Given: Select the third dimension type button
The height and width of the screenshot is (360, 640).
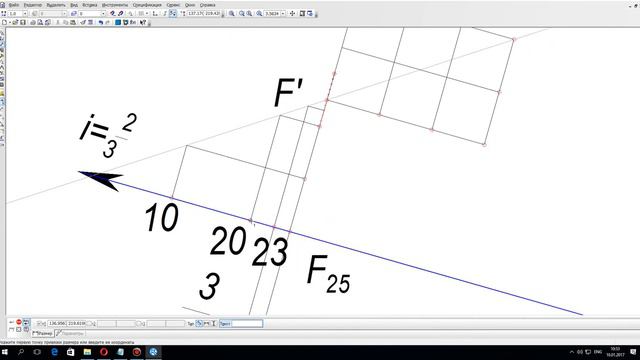Looking at the screenshot, I should (x=213, y=324).
